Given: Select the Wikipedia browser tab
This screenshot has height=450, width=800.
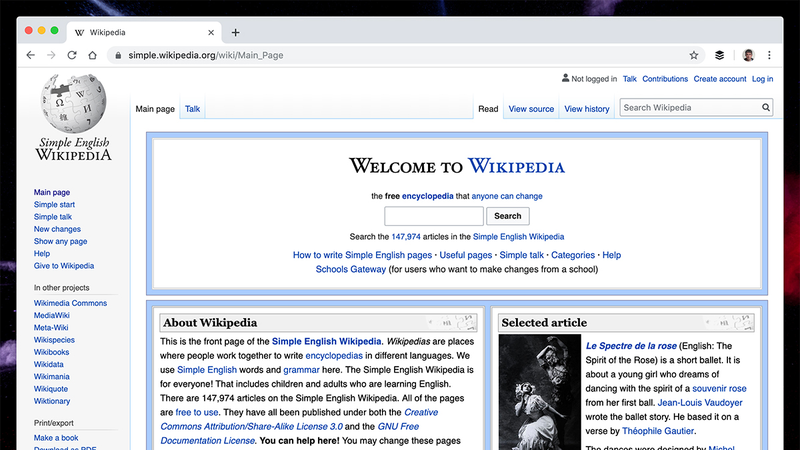Looking at the screenshot, I should coord(144,33).
